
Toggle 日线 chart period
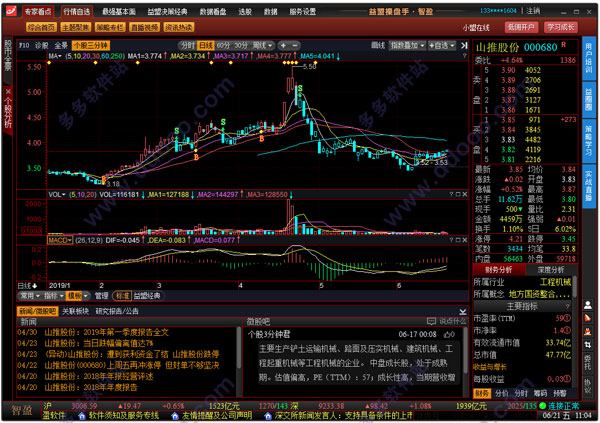(x=206, y=46)
